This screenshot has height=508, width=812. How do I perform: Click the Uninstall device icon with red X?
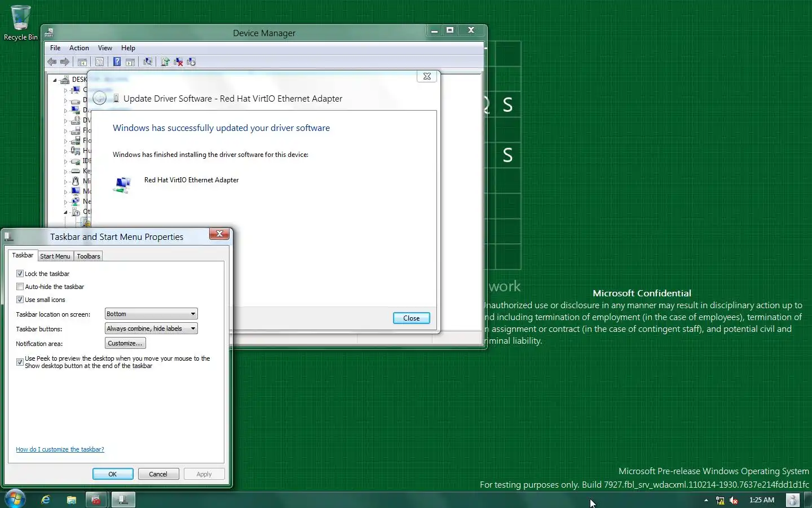tap(178, 62)
